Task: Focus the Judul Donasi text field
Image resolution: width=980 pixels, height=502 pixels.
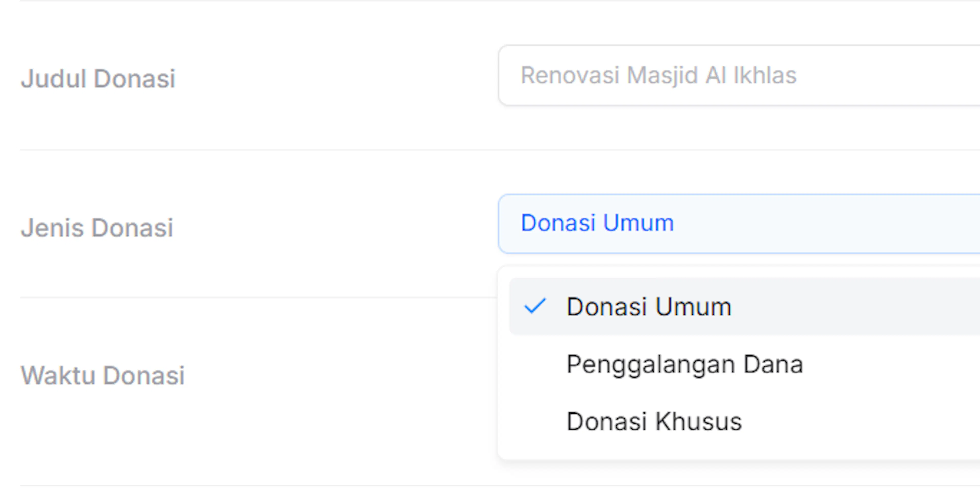Action: [739, 75]
